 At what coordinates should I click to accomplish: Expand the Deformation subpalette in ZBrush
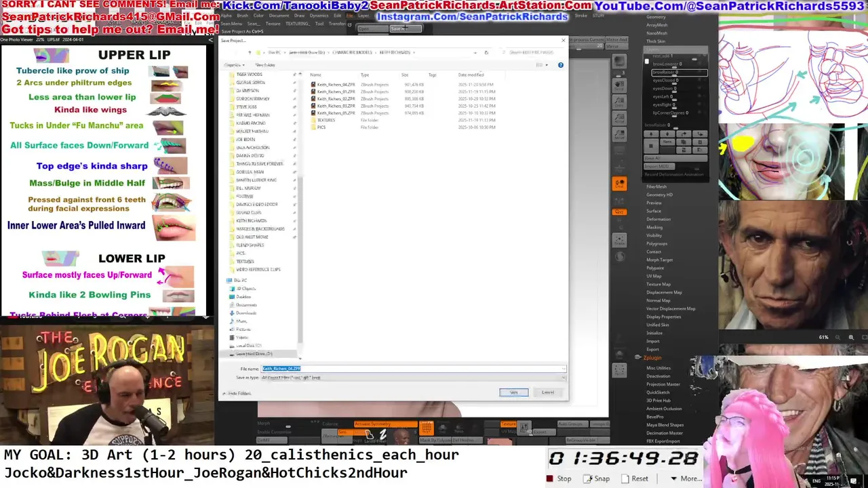pos(658,219)
